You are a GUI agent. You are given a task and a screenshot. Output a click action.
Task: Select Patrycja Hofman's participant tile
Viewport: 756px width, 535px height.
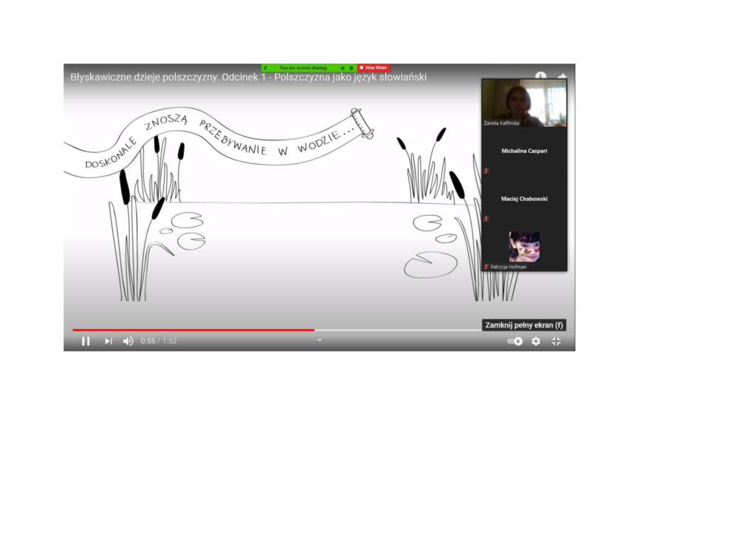click(524, 247)
